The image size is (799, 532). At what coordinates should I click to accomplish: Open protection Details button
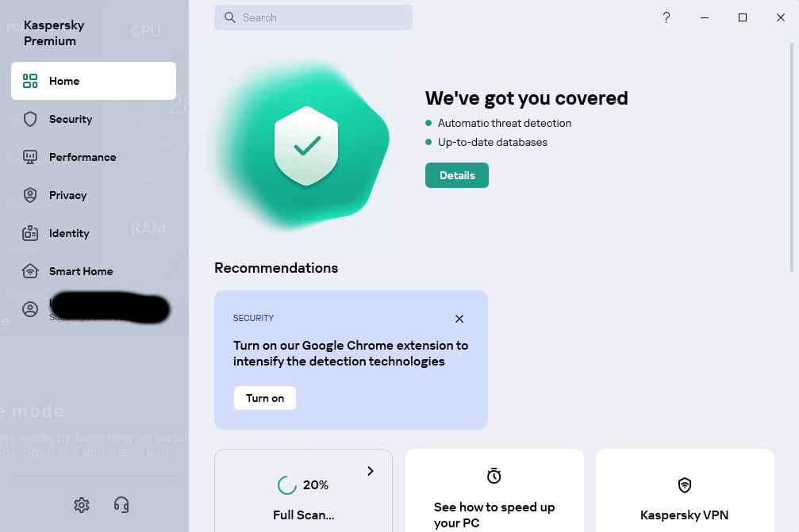456,175
